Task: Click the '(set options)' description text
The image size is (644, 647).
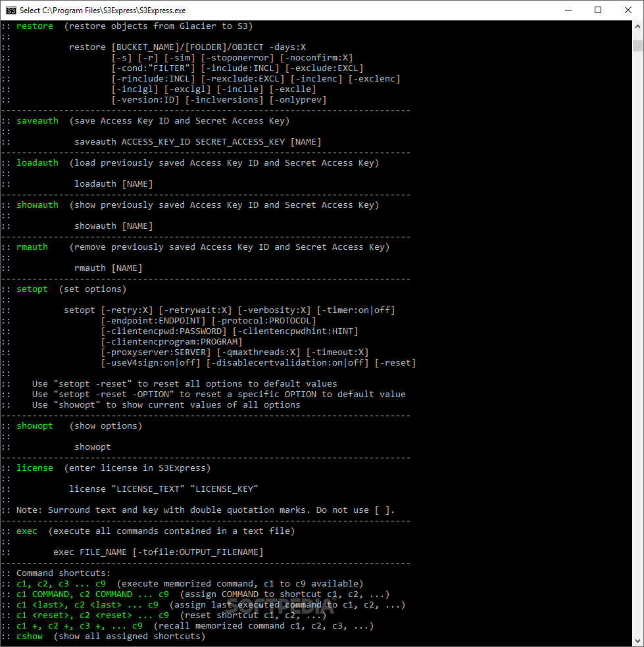Action: tap(93, 289)
